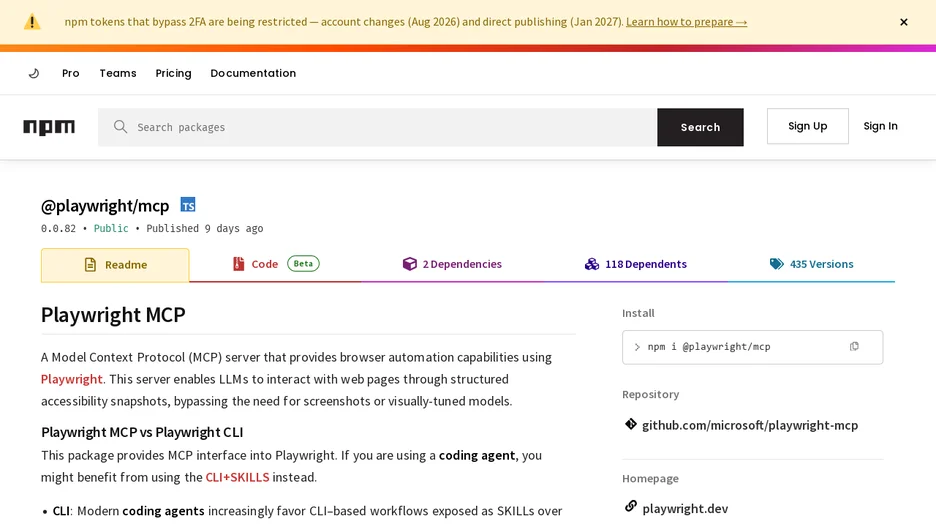Click the black Search button
This screenshot has height=527, width=936.
(x=700, y=127)
